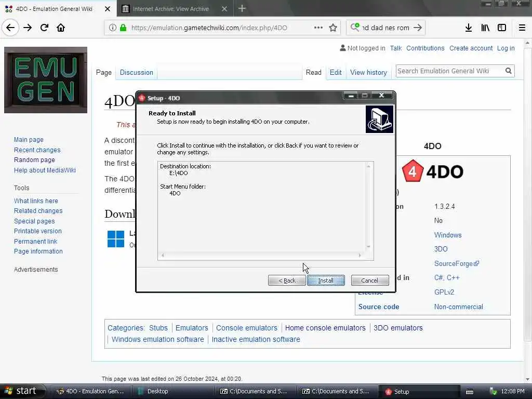Open Printable version link
The height and width of the screenshot is (399, 532).
[x=37, y=231]
